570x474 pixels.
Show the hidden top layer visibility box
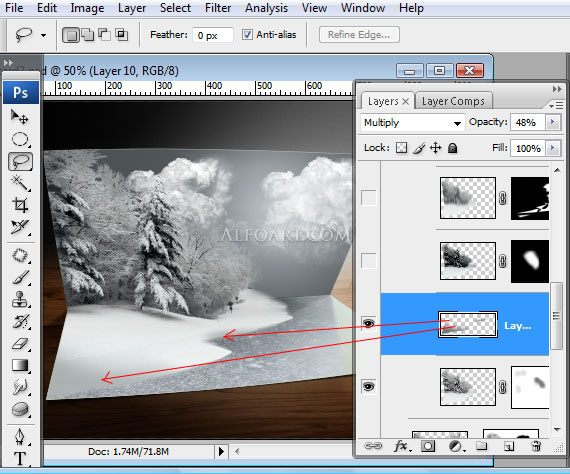(x=369, y=198)
